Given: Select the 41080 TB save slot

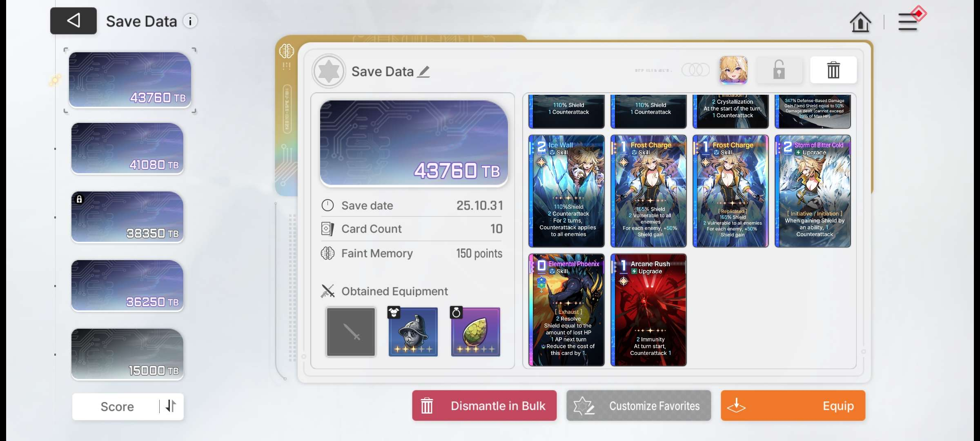Looking at the screenshot, I should pyautogui.click(x=127, y=149).
